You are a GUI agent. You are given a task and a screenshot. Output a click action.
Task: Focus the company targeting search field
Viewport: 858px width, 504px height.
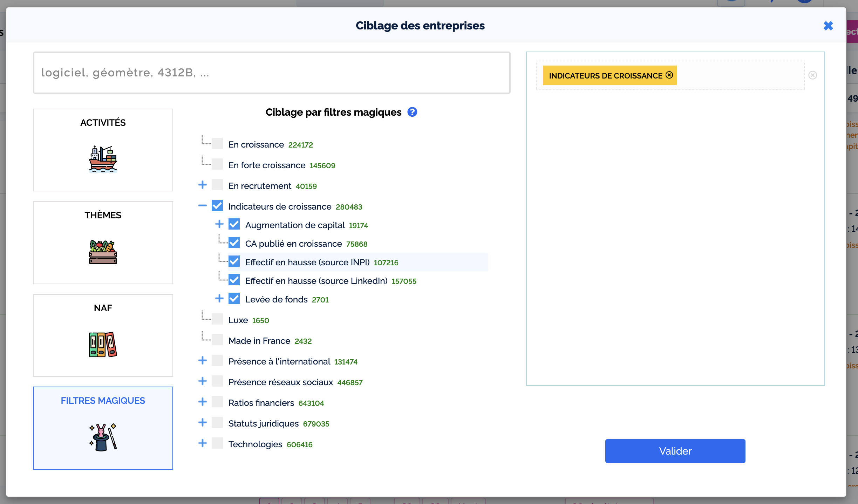tap(272, 73)
